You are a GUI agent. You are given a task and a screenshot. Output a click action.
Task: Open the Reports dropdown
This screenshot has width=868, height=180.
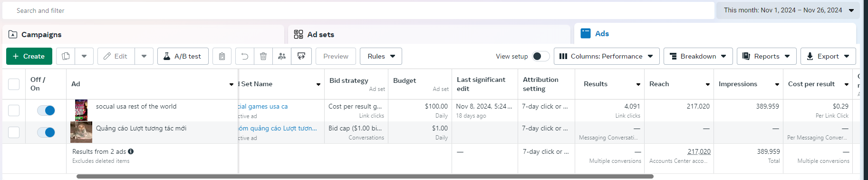point(767,56)
